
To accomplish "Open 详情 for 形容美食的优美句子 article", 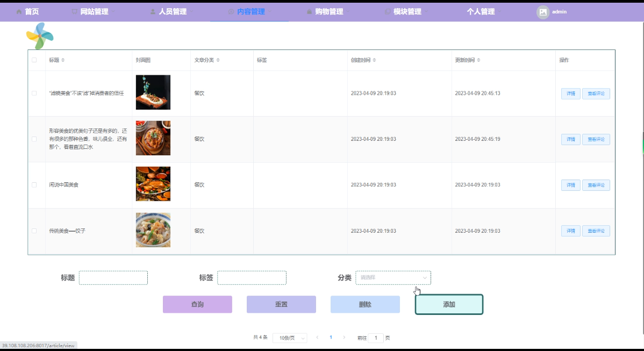I will pyautogui.click(x=571, y=139).
